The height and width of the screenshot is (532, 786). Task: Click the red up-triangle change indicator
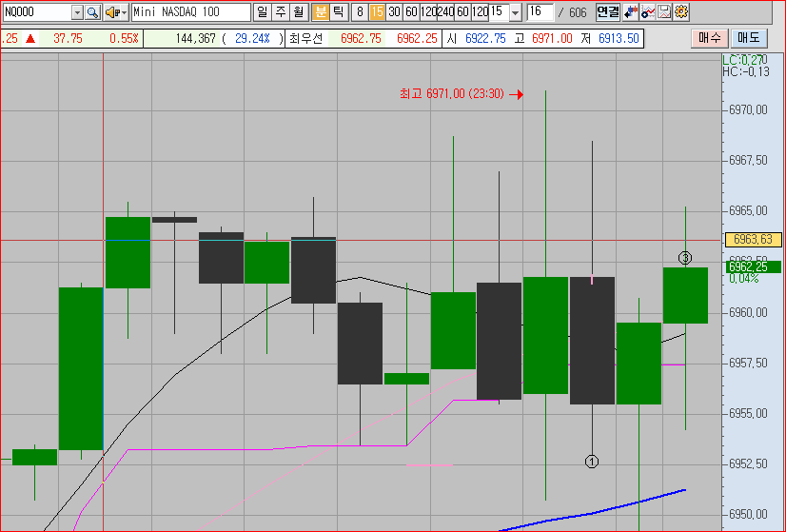[x=30, y=39]
